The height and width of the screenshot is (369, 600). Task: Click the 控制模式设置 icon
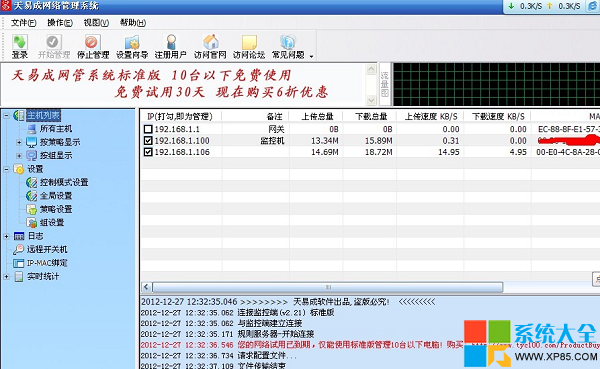tap(31, 182)
